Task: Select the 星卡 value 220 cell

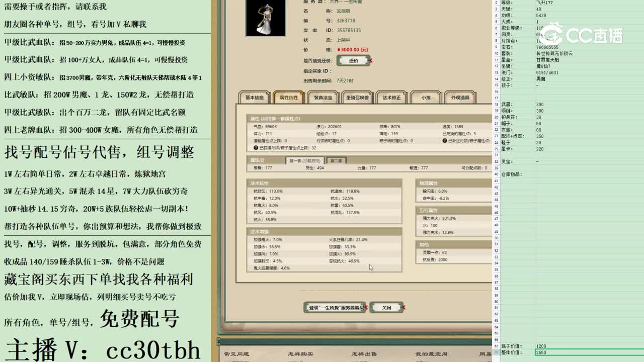Action: point(590,149)
